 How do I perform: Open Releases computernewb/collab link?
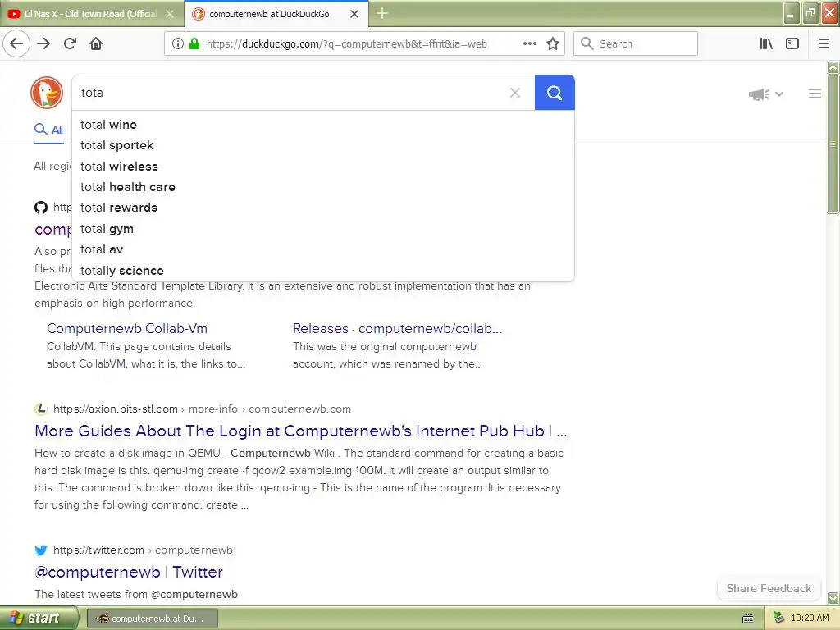(x=397, y=328)
